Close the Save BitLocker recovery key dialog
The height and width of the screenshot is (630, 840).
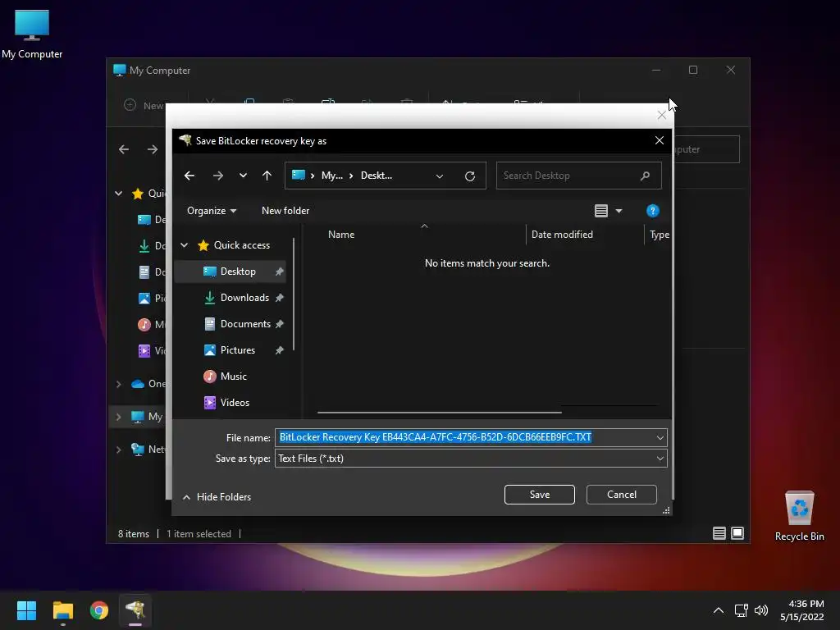(x=660, y=140)
